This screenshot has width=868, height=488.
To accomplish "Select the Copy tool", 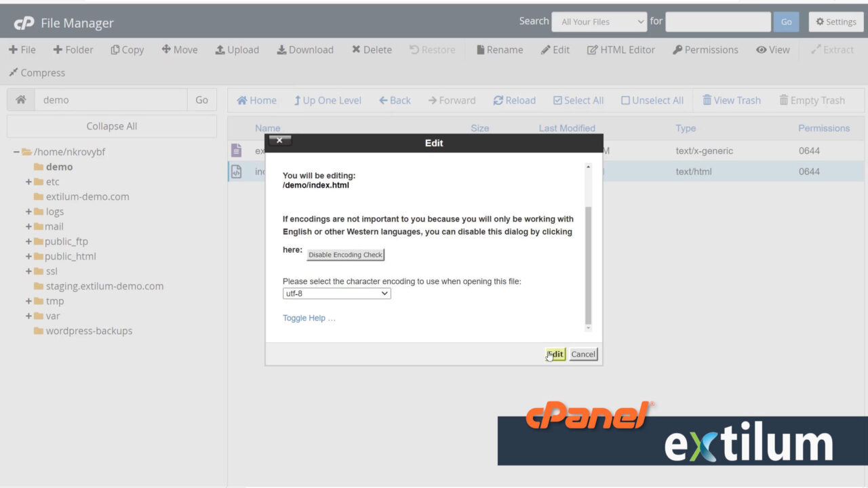I will pyautogui.click(x=127, y=49).
